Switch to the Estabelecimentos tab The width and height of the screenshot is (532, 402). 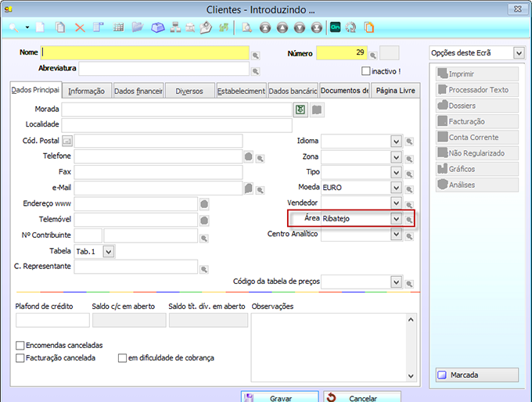click(241, 91)
